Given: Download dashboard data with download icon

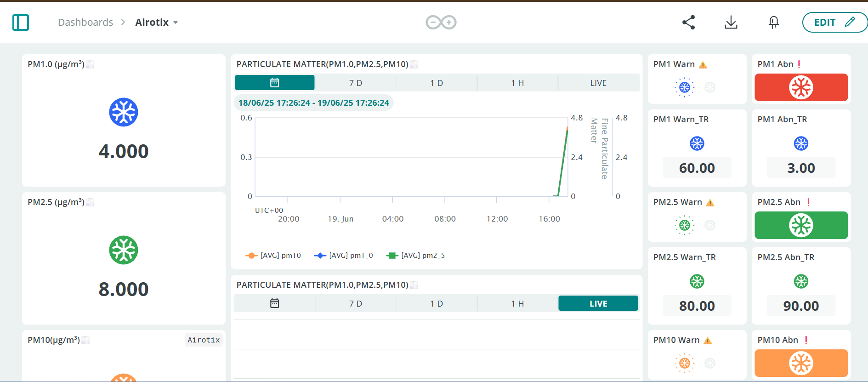Looking at the screenshot, I should coord(731,22).
